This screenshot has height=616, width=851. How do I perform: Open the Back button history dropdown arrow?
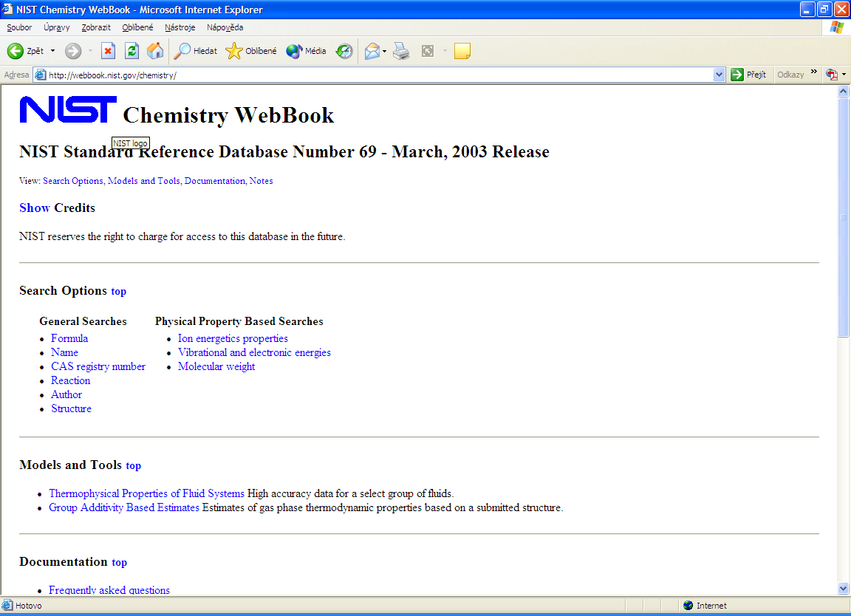click(52, 51)
